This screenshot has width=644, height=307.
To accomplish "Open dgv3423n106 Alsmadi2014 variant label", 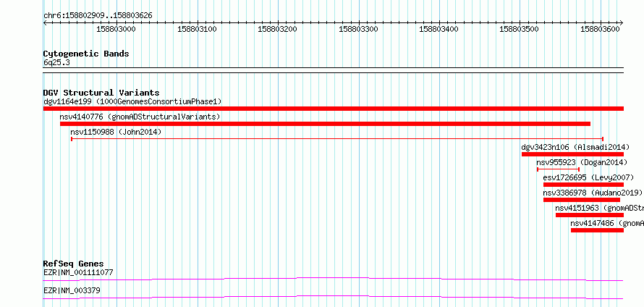I will pos(575,147).
